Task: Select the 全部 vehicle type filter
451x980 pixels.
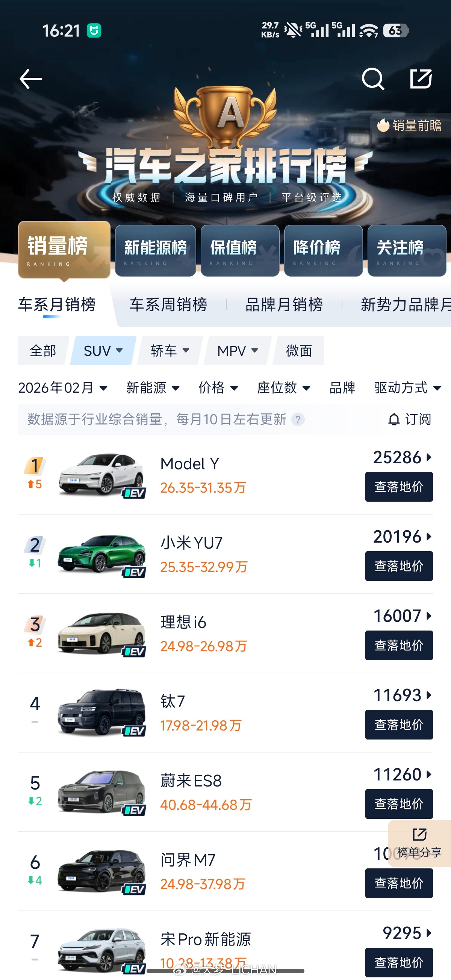Action: [x=43, y=350]
